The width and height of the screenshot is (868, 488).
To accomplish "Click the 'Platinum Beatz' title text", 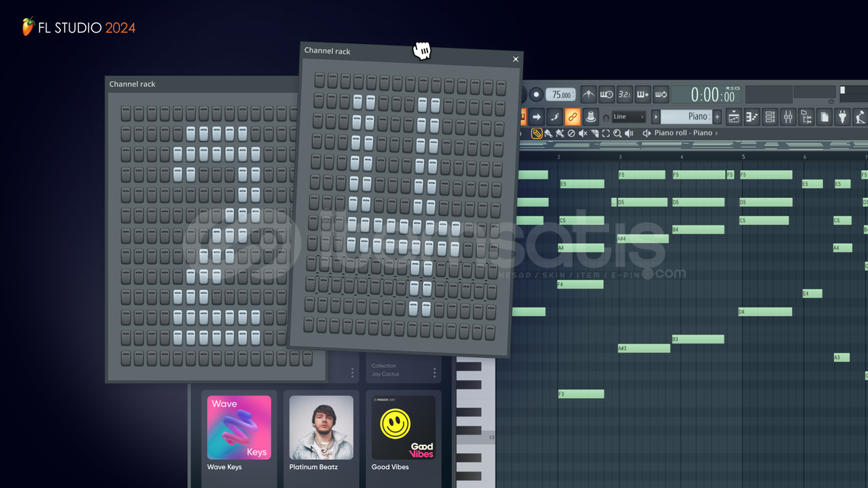I will [313, 467].
